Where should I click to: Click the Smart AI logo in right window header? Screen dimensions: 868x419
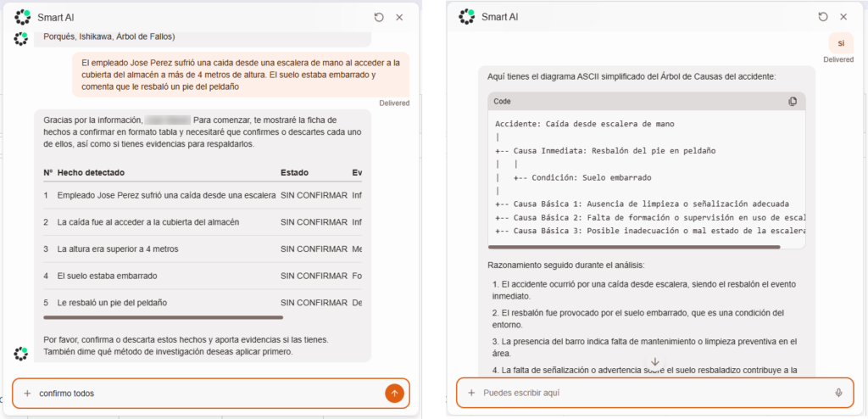pos(467,17)
